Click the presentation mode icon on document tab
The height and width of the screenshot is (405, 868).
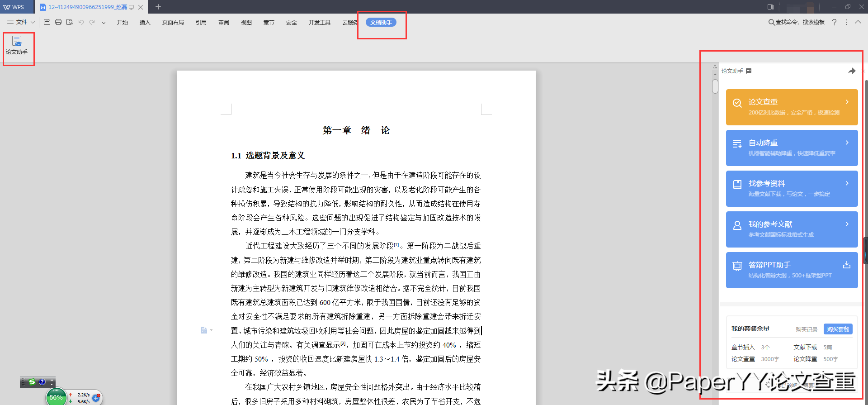click(132, 7)
